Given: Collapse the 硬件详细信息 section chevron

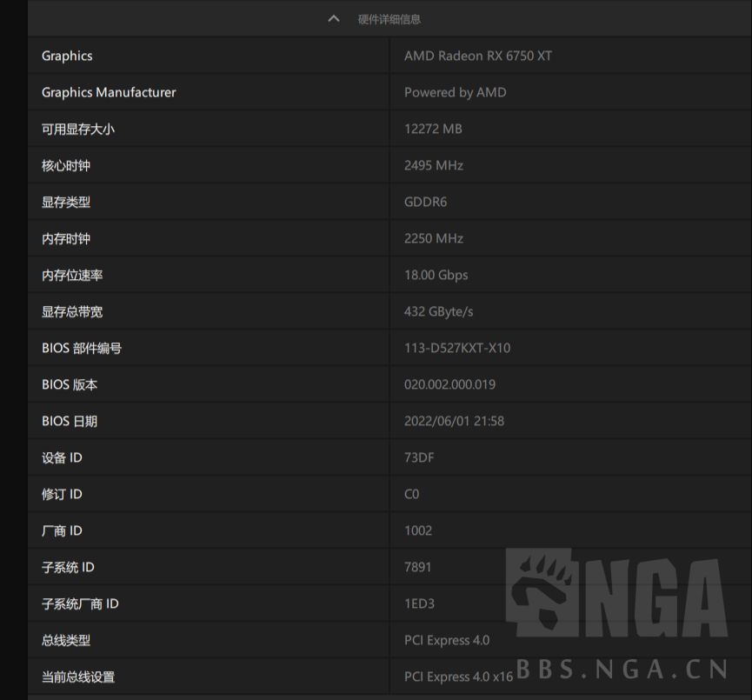Looking at the screenshot, I should pos(333,18).
